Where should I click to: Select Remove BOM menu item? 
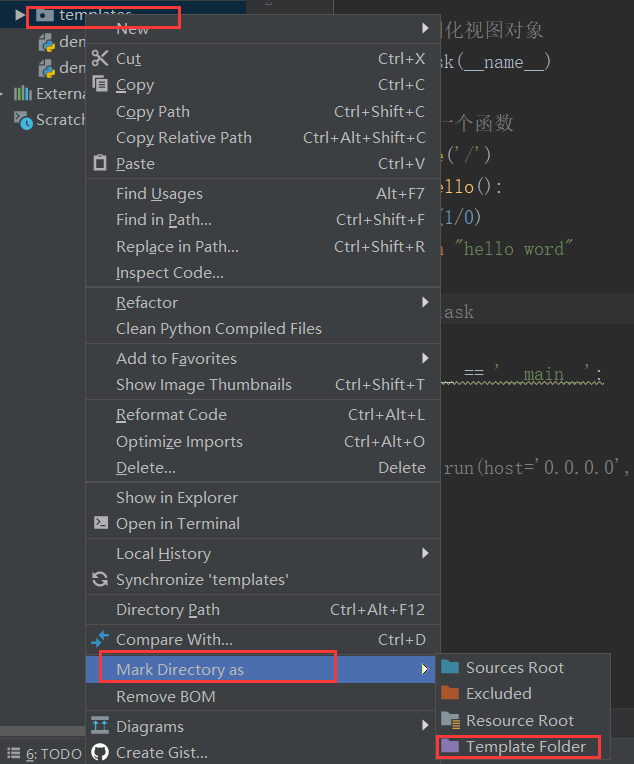pos(263,696)
